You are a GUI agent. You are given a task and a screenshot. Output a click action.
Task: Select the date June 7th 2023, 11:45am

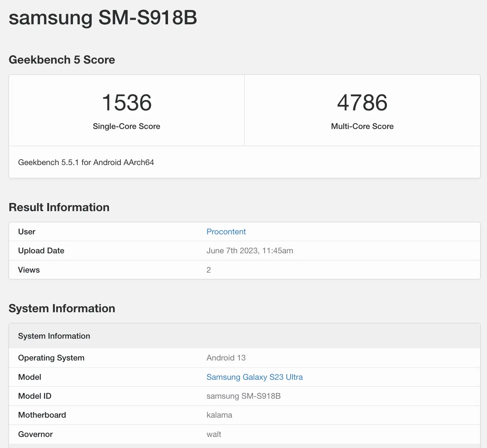pyautogui.click(x=250, y=250)
